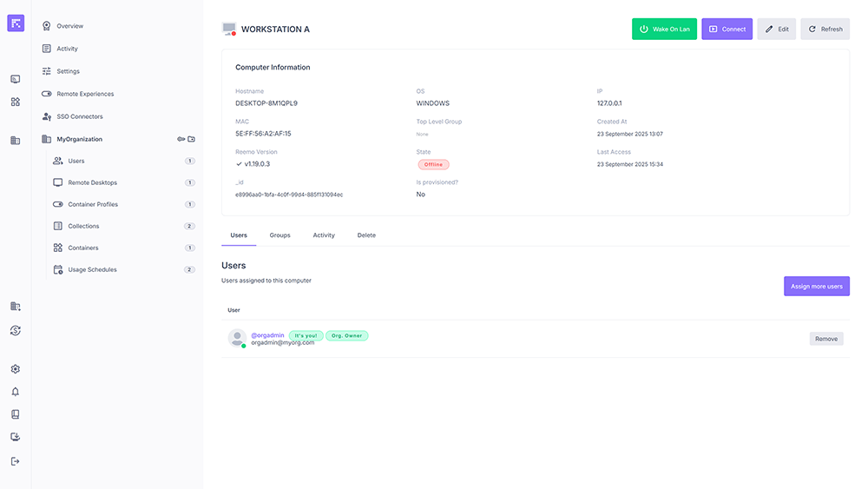
Task: Click the containers grid icon in left rail
Action: coord(15,102)
